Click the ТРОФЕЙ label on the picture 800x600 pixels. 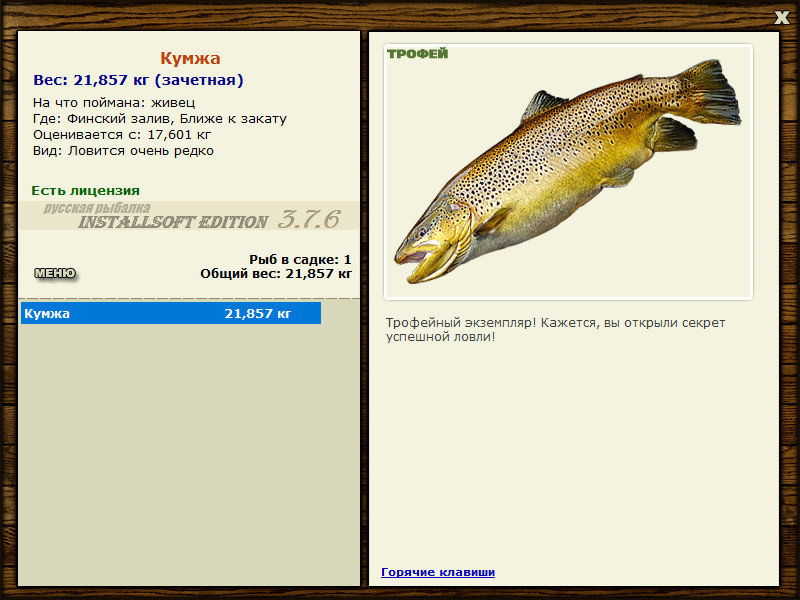pyautogui.click(x=417, y=54)
